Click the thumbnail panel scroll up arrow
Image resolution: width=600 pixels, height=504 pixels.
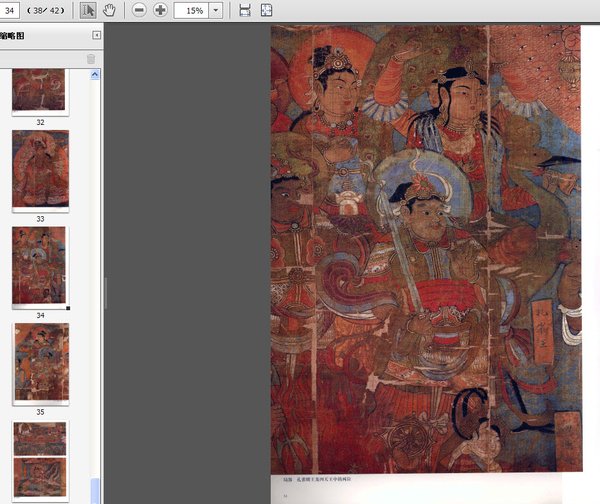[x=95, y=76]
